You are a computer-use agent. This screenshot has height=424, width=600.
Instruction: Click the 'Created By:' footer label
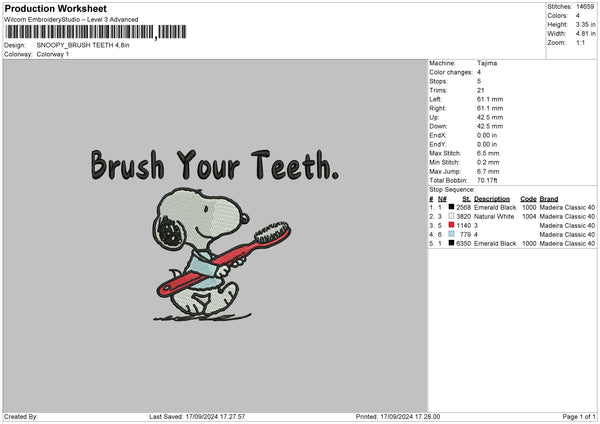coord(21,416)
